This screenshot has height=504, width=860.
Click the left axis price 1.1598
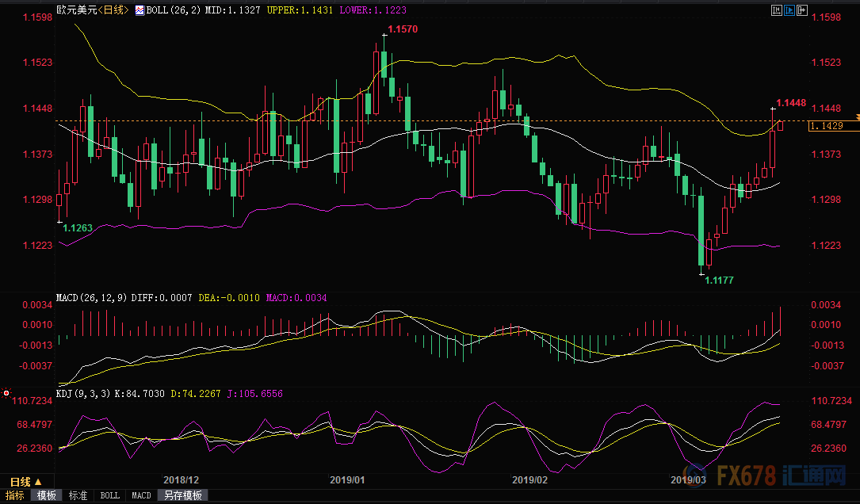click(x=37, y=17)
